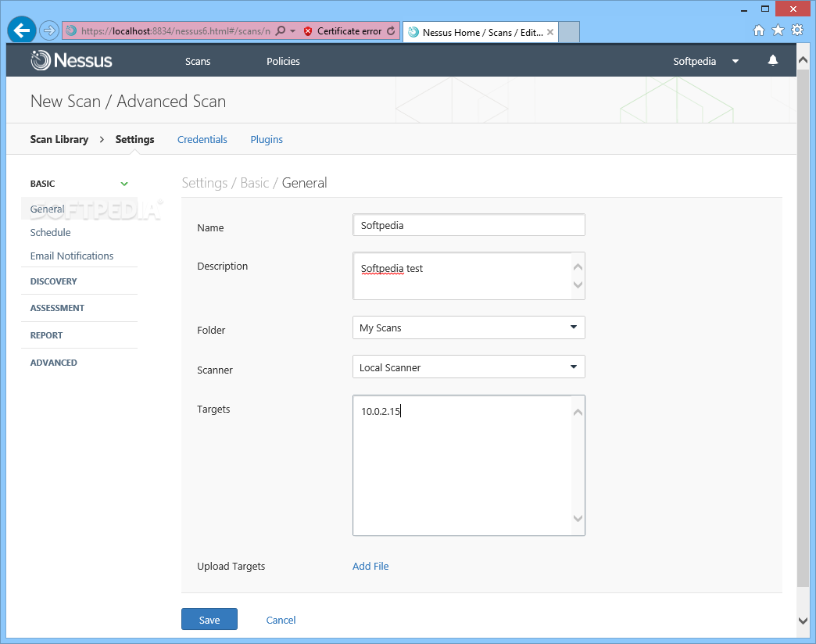Open Email Notifications settings
The image size is (816, 644).
[72, 256]
